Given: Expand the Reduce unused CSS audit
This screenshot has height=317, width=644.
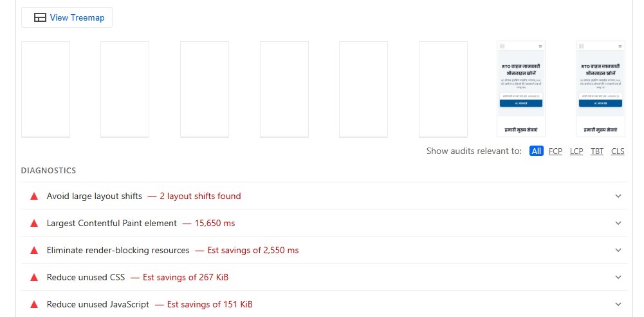Looking at the screenshot, I should [x=618, y=277].
